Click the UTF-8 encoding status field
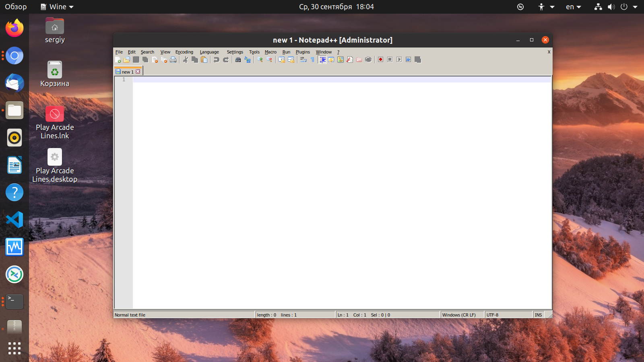The height and width of the screenshot is (362, 644). [508, 315]
